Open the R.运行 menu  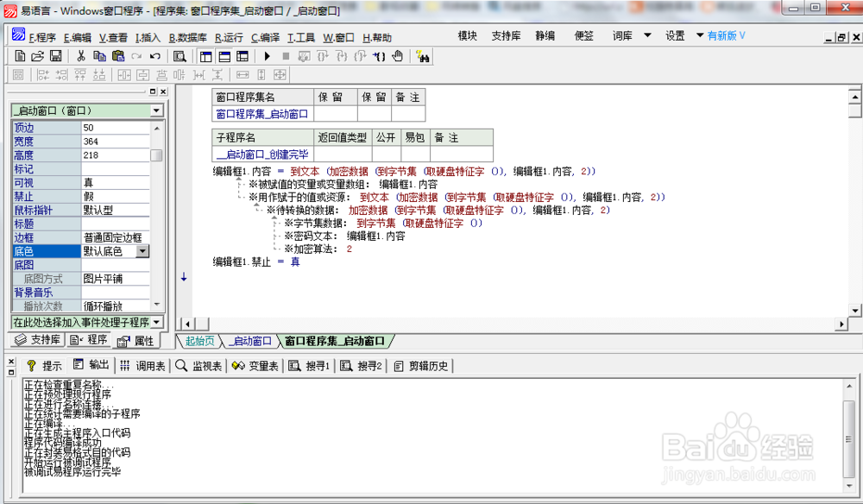[x=229, y=37]
